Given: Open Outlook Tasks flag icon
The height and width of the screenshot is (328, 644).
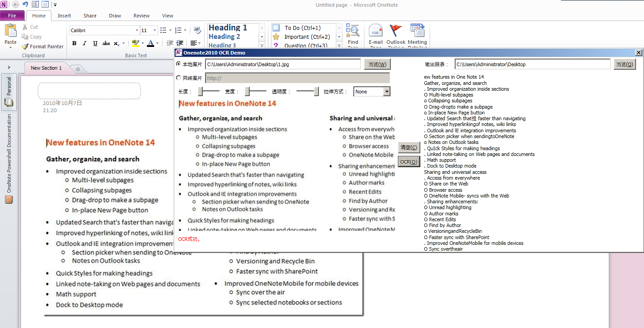Looking at the screenshot, I should [x=396, y=31].
